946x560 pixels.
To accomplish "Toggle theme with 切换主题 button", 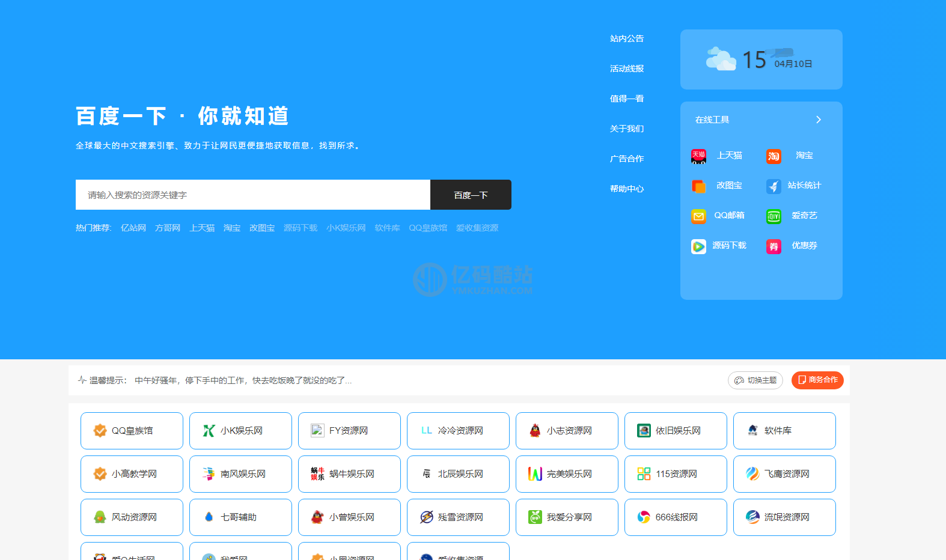I will pos(755,380).
